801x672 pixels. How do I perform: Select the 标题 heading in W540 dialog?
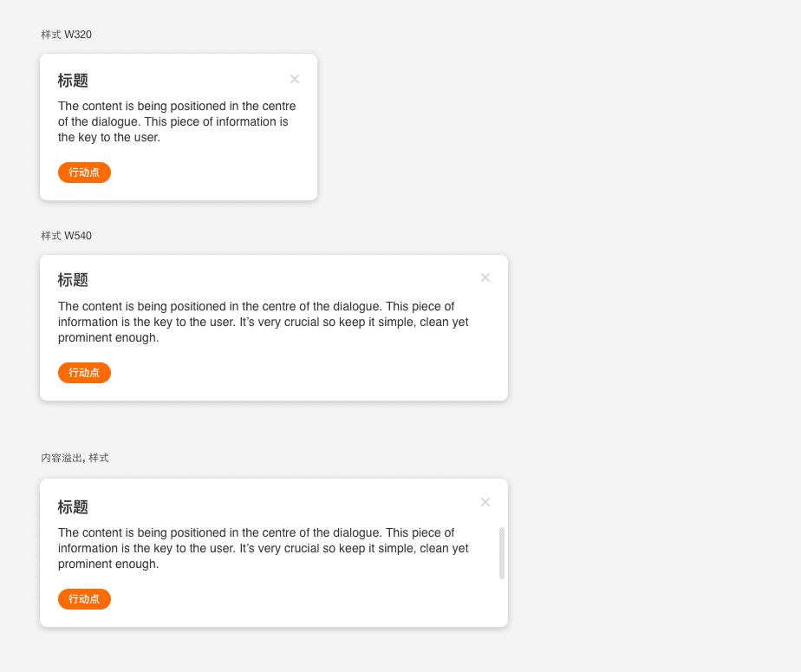coord(73,279)
